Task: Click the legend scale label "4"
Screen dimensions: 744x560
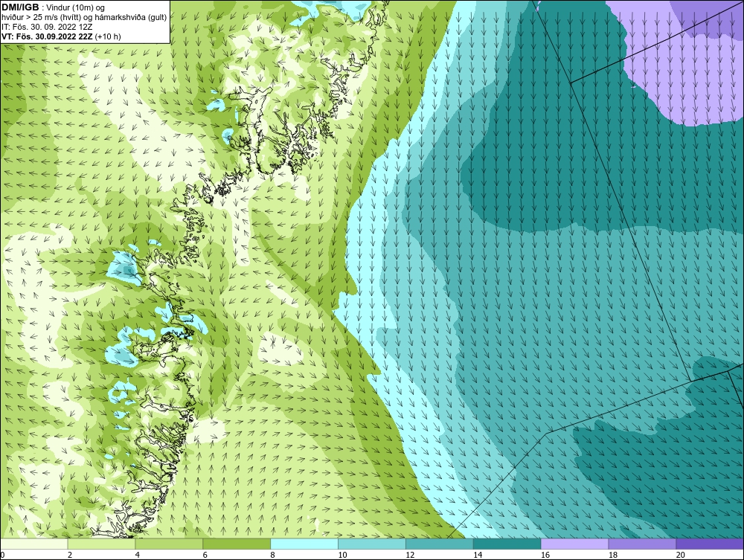Action: pos(138,555)
